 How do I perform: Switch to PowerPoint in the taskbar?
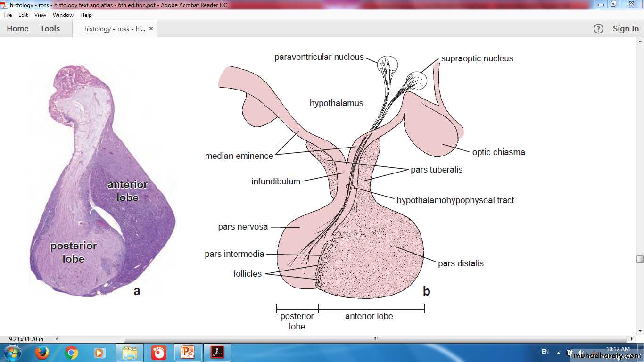pyautogui.click(x=188, y=352)
